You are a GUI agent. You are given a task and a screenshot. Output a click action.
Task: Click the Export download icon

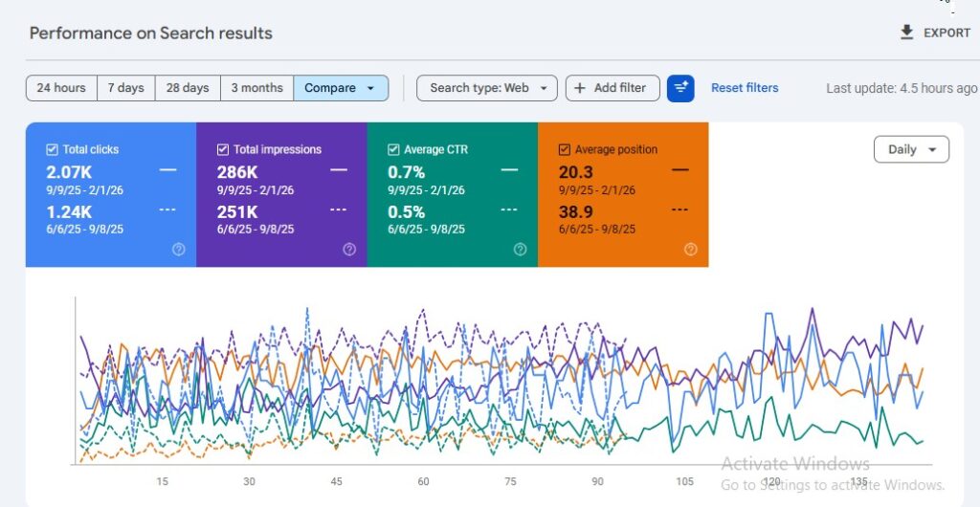(x=906, y=33)
